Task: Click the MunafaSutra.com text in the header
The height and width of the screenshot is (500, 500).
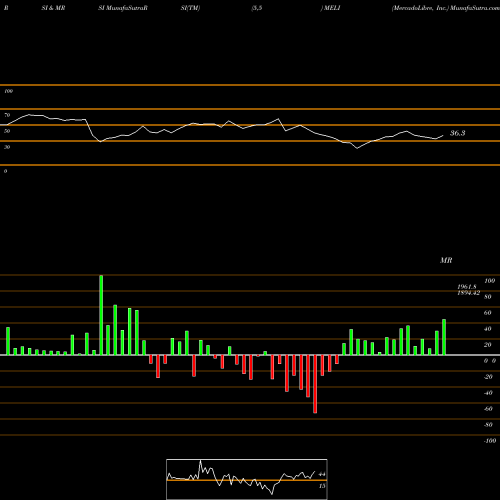Action: point(475,8)
